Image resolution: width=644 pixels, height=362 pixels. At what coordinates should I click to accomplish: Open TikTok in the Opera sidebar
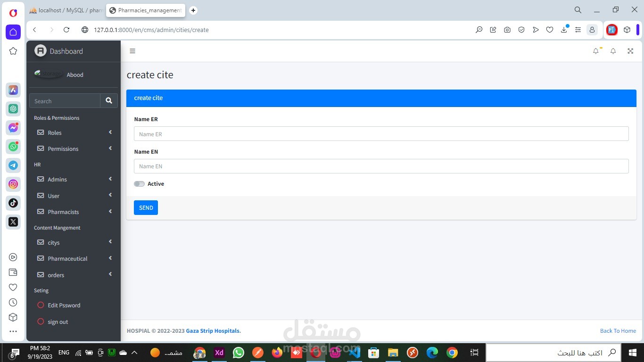13,203
